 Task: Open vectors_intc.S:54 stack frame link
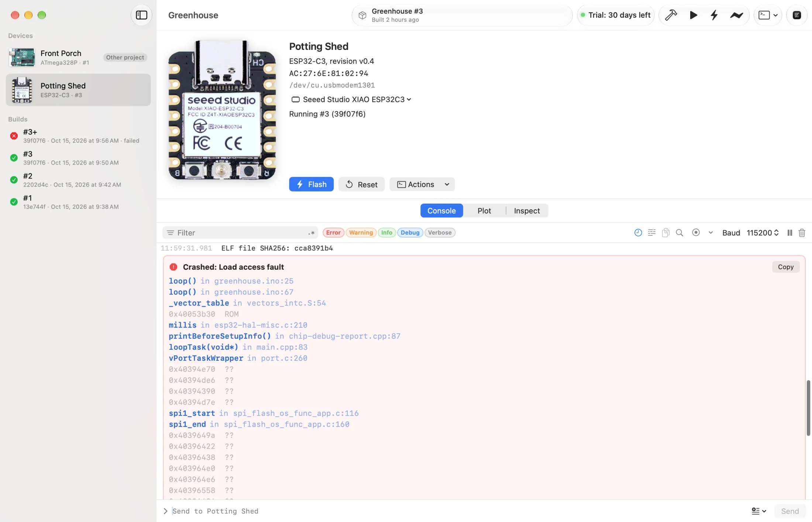[286, 303]
